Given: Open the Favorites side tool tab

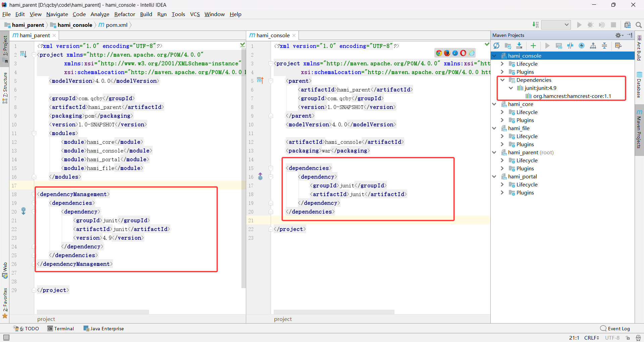Looking at the screenshot, I should 5,303.
